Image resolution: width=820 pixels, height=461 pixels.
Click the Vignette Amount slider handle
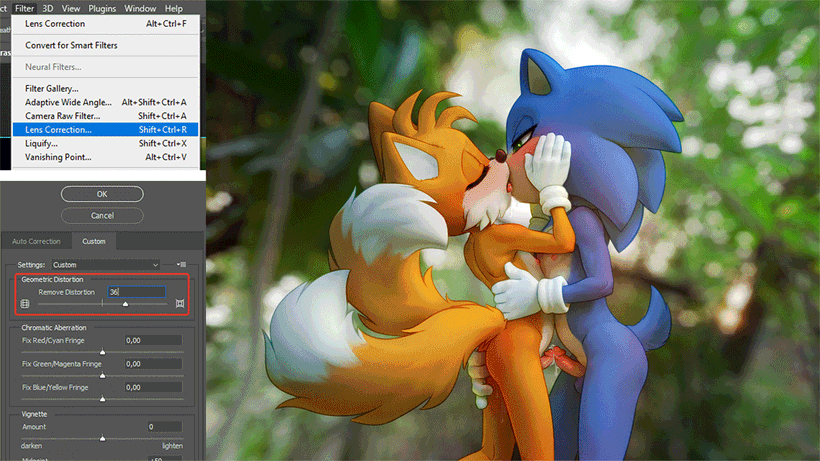(x=102, y=439)
